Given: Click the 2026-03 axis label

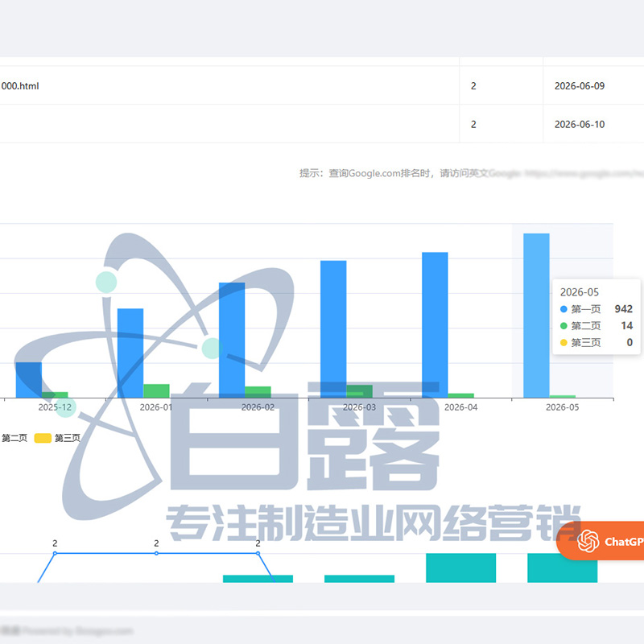Looking at the screenshot, I should (x=359, y=407).
